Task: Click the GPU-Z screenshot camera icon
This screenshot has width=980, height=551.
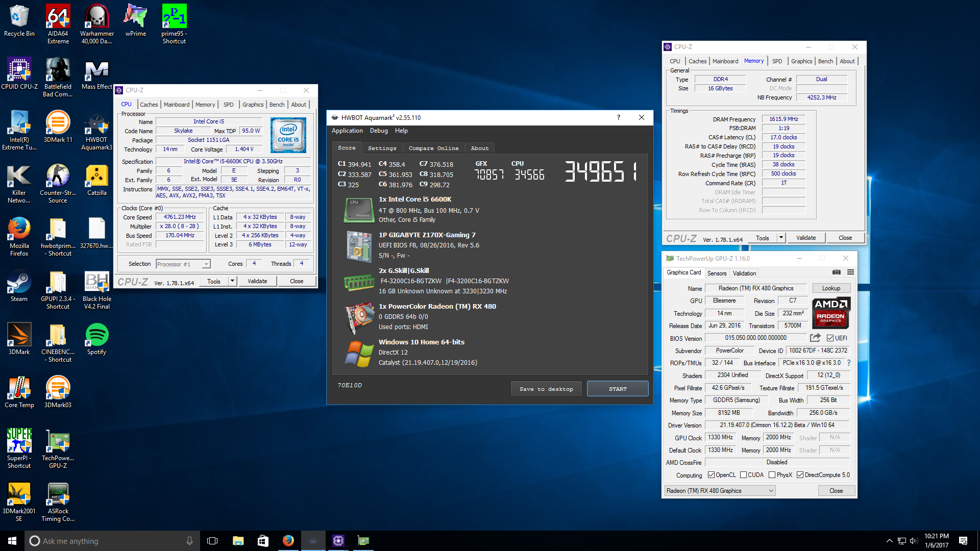Action: point(836,272)
